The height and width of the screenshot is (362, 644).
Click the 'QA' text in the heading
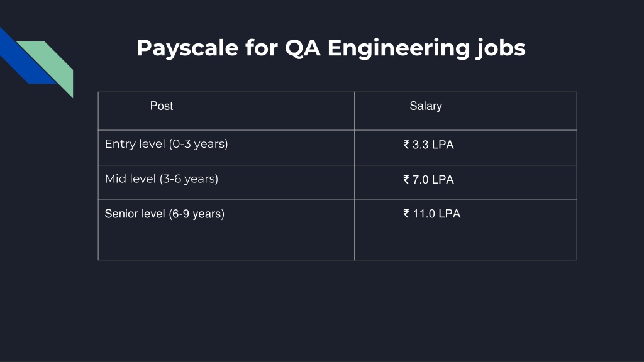303,48
